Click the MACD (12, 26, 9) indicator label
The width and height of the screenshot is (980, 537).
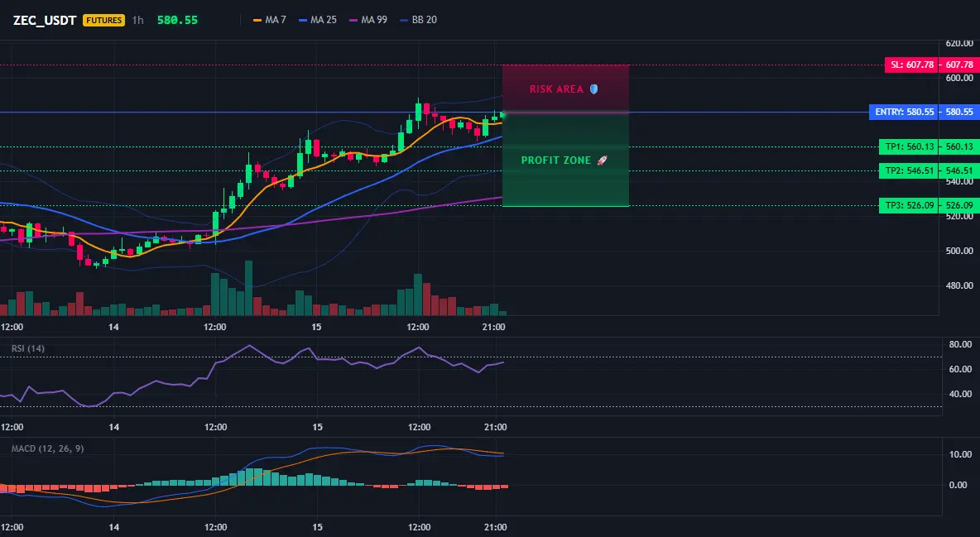(x=47, y=448)
